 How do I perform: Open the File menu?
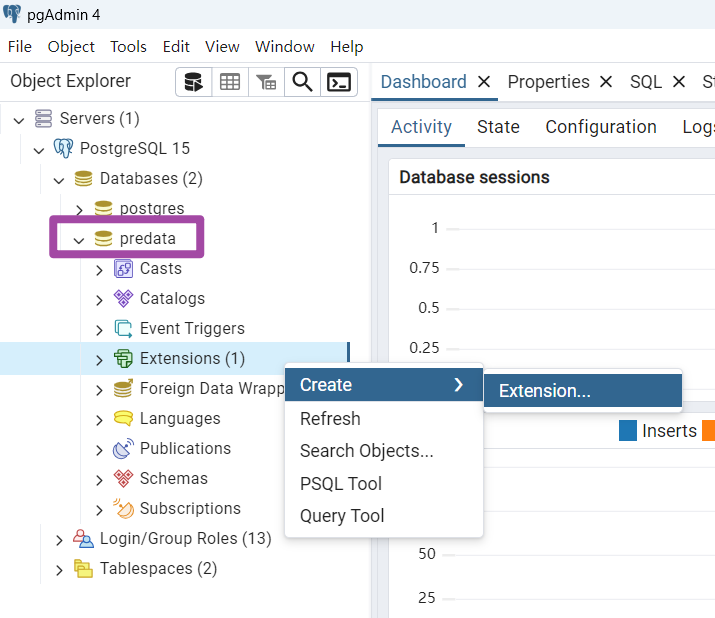pyautogui.click(x=20, y=47)
